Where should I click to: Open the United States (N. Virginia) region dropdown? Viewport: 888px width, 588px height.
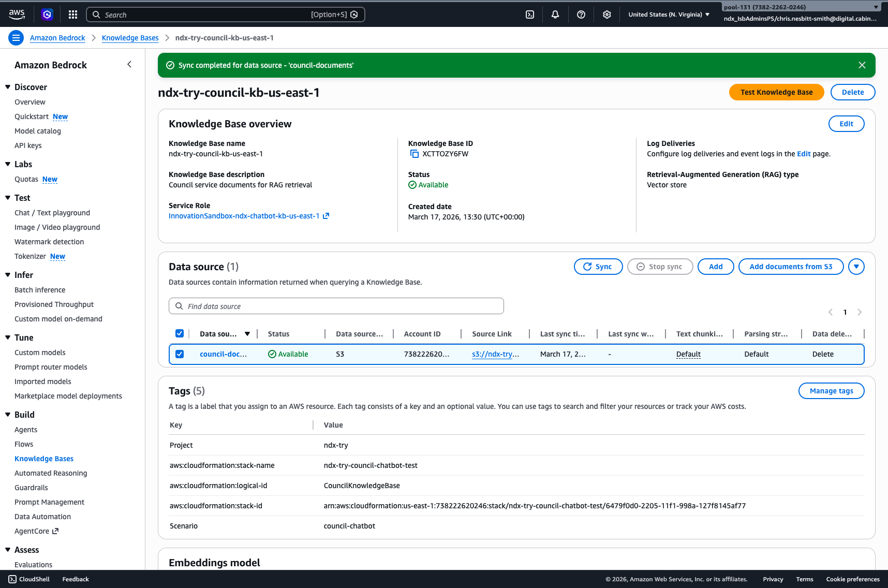click(x=669, y=14)
